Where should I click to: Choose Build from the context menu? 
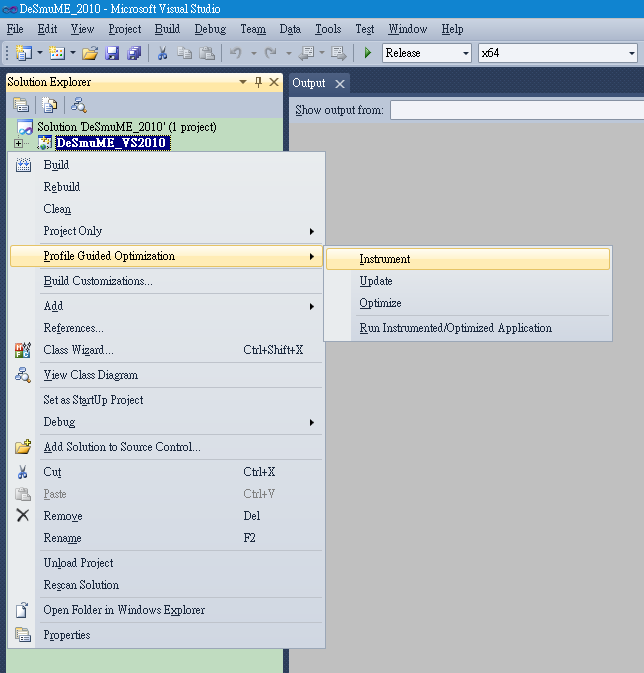(x=166, y=165)
